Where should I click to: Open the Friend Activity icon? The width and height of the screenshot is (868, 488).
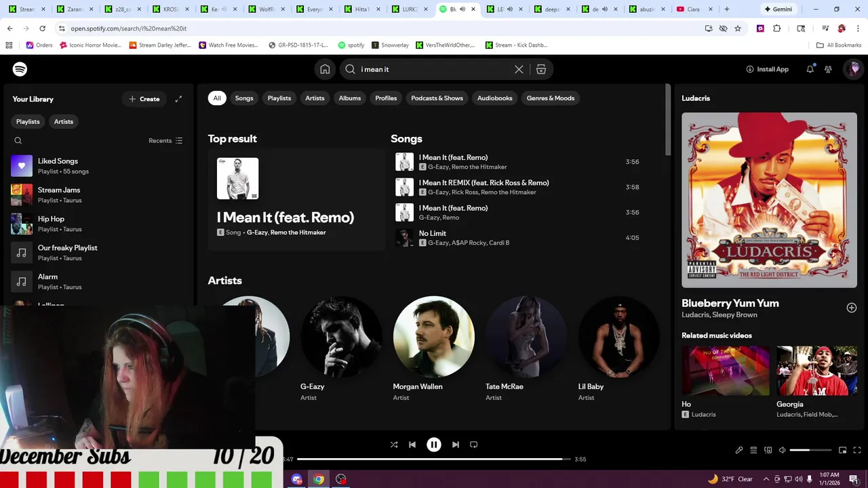pyautogui.click(x=828, y=69)
